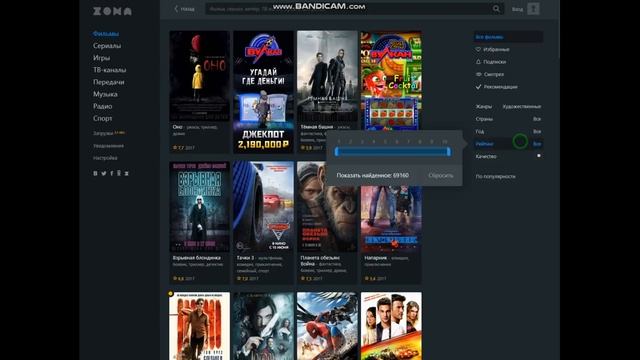The image size is (640, 360).
Task: Click the Подписки label
Action: 494,62
